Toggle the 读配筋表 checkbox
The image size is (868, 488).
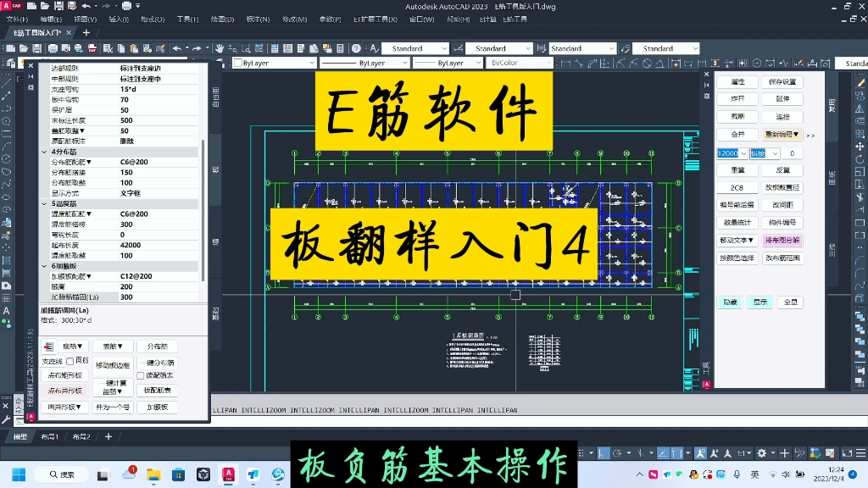pyautogui.click(x=141, y=375)
